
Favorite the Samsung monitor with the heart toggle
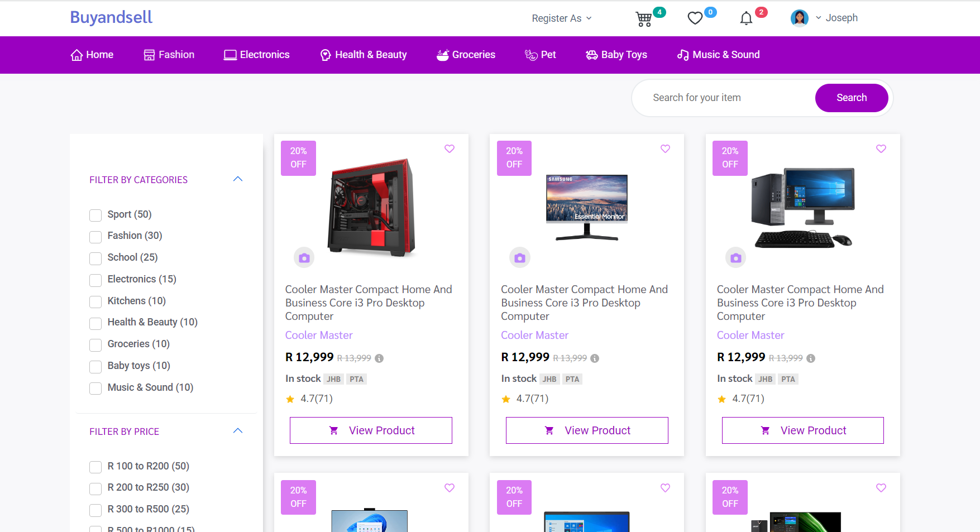coord(665,148)
